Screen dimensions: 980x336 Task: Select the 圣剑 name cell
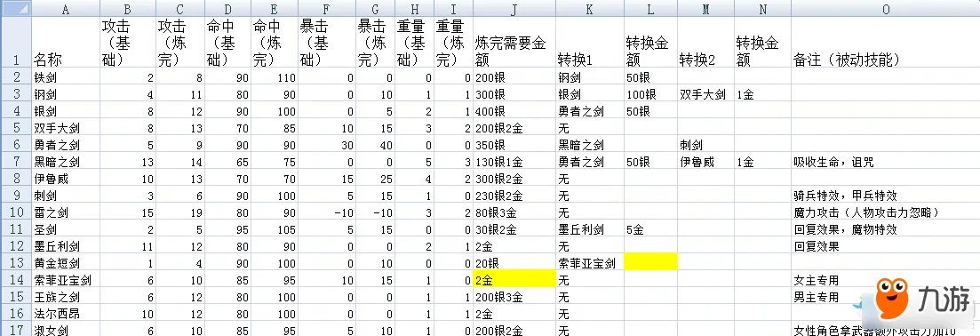coord(65,229)
